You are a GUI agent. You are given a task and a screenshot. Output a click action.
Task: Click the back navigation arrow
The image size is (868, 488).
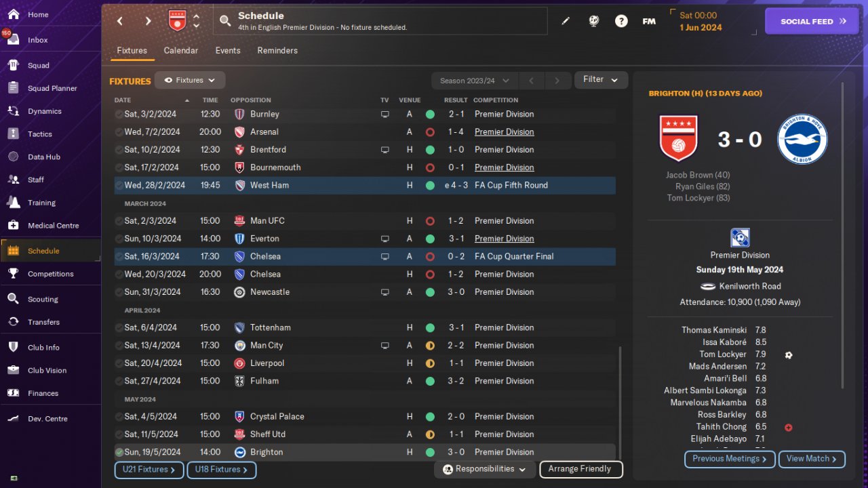click(x=120, y=21)
